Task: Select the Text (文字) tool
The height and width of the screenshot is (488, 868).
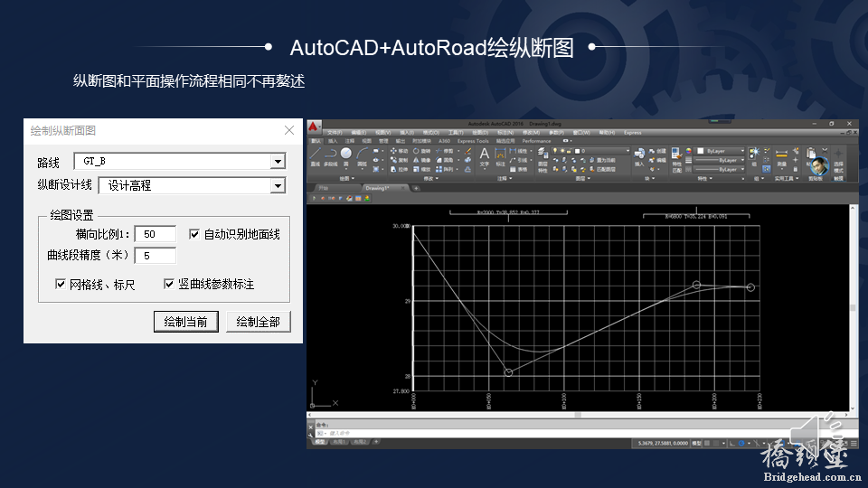Action: click(x=485, y=156)
